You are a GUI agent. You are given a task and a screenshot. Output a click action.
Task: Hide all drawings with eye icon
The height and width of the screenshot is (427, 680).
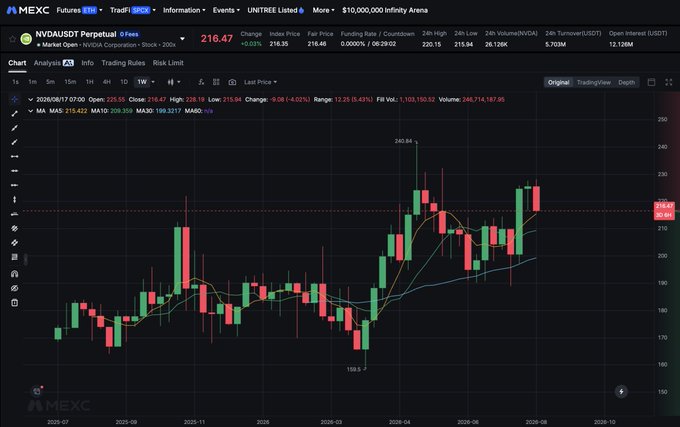point(14,288)
